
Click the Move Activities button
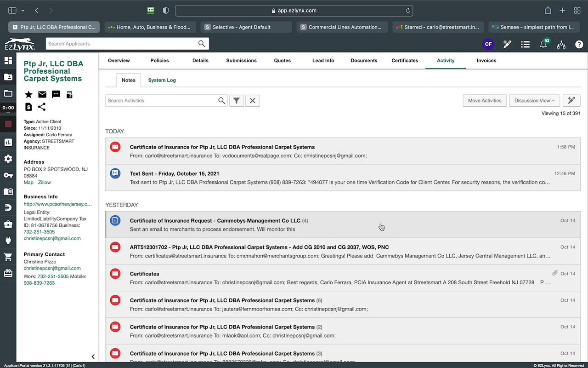[x=485, y=101]
